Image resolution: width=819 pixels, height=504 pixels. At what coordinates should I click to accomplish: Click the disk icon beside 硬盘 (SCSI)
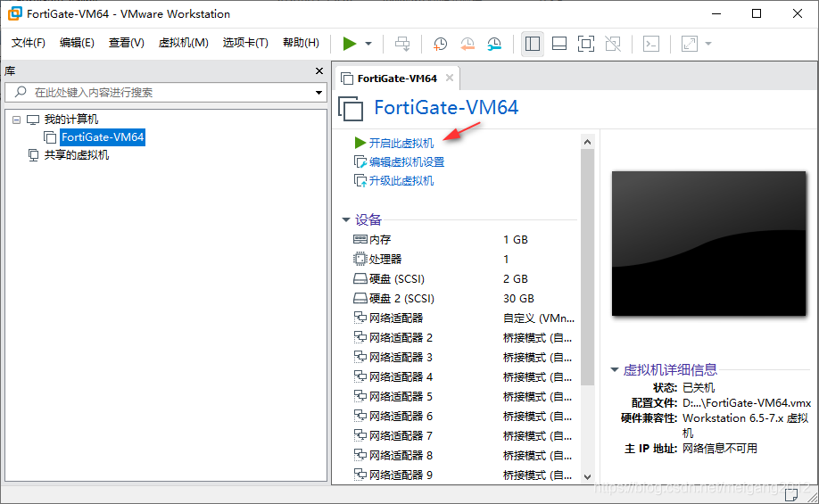[360, 278]
